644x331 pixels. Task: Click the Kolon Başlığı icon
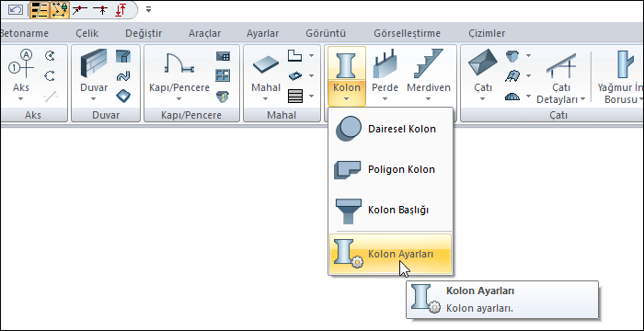(349, 211)
